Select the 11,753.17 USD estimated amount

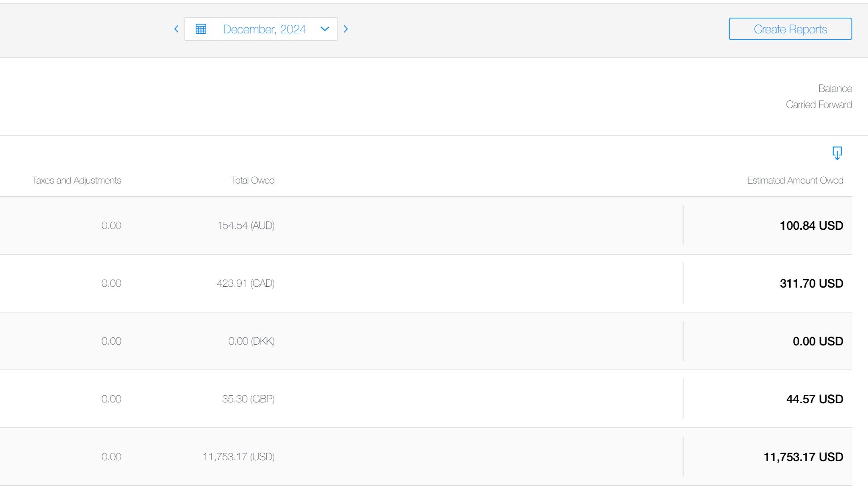pos(803,457)
